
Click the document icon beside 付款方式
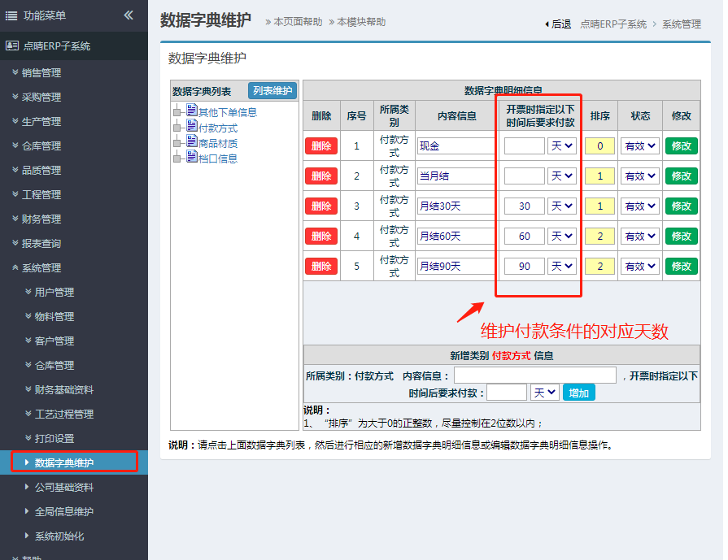click(192, 127)
